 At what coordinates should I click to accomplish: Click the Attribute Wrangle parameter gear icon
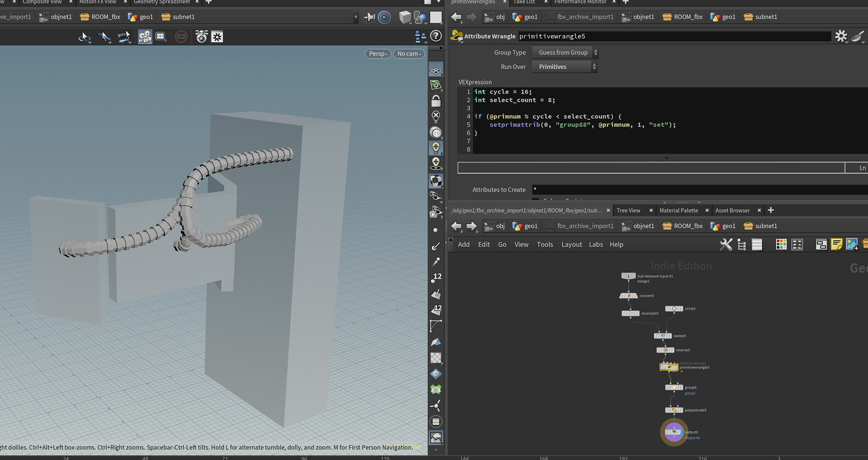pyautogui.click(x=841, y=36)
